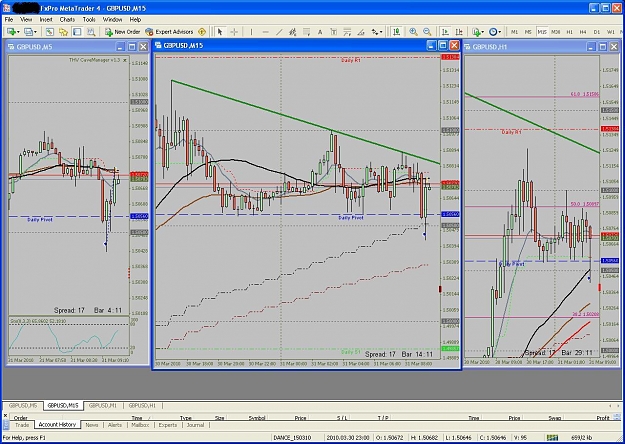
Task: Open the indicators list dropdown
Action: tap(478, 32)
